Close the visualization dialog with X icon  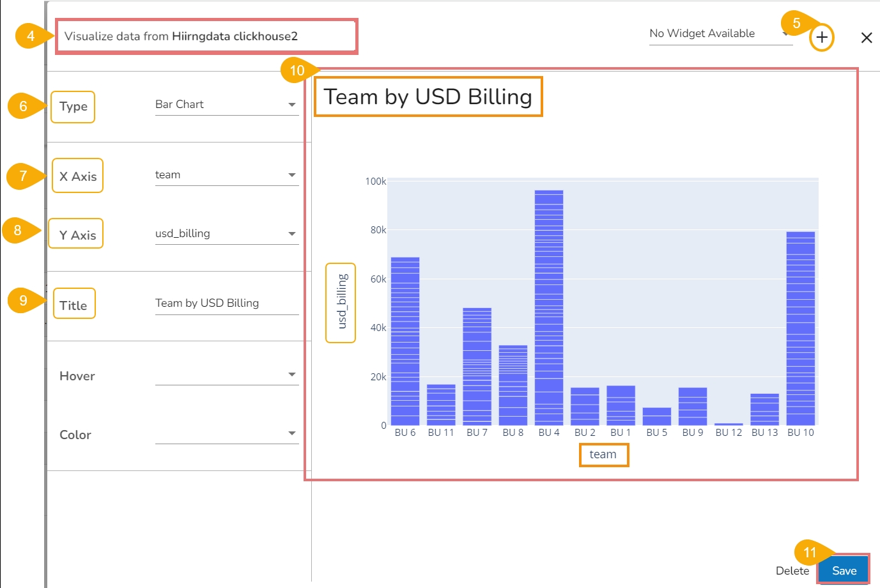click(867, 38)
